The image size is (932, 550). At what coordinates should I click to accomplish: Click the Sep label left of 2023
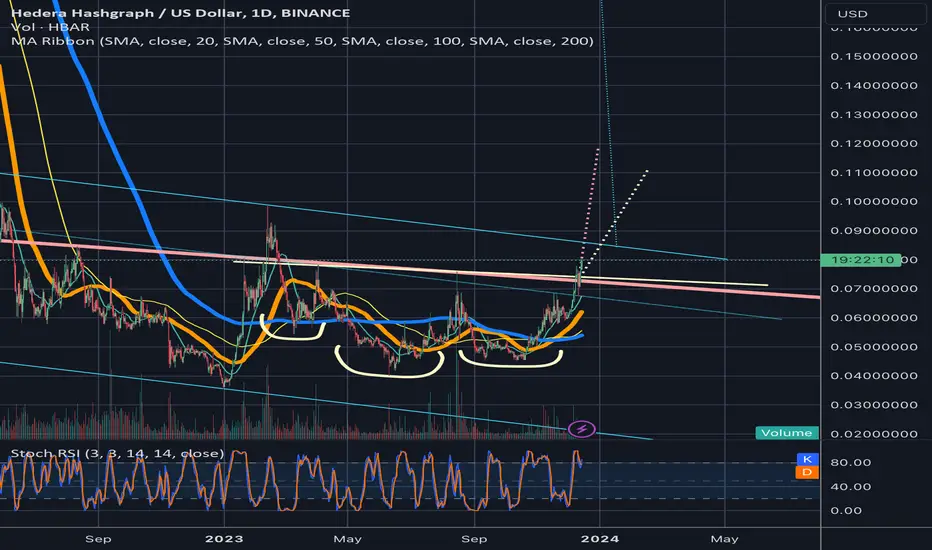coord(98,539)
